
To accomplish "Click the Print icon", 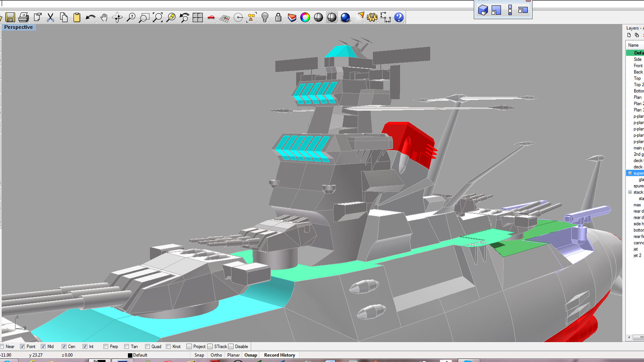I will [x=24, y=17].
